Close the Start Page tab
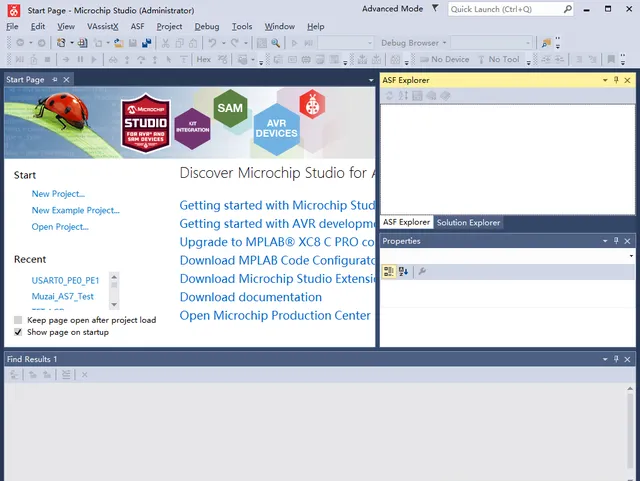 (66, 80)
